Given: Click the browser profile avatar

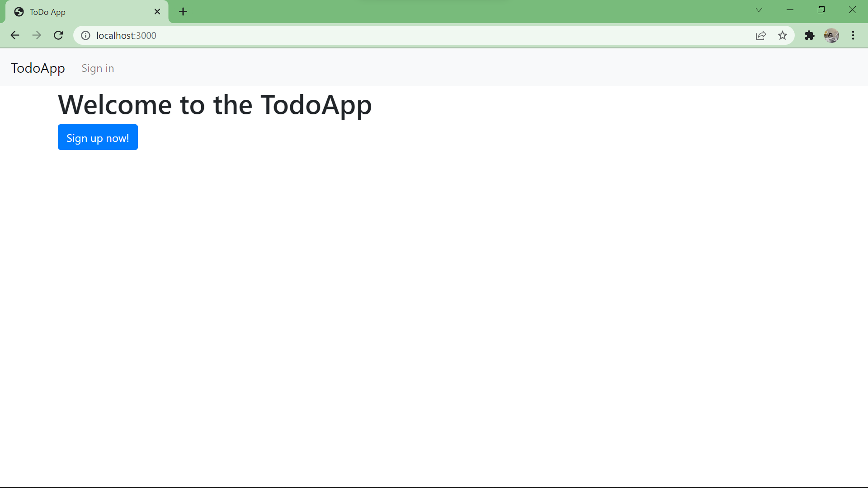Looking at the screenshot, I should tap(832, 35).
